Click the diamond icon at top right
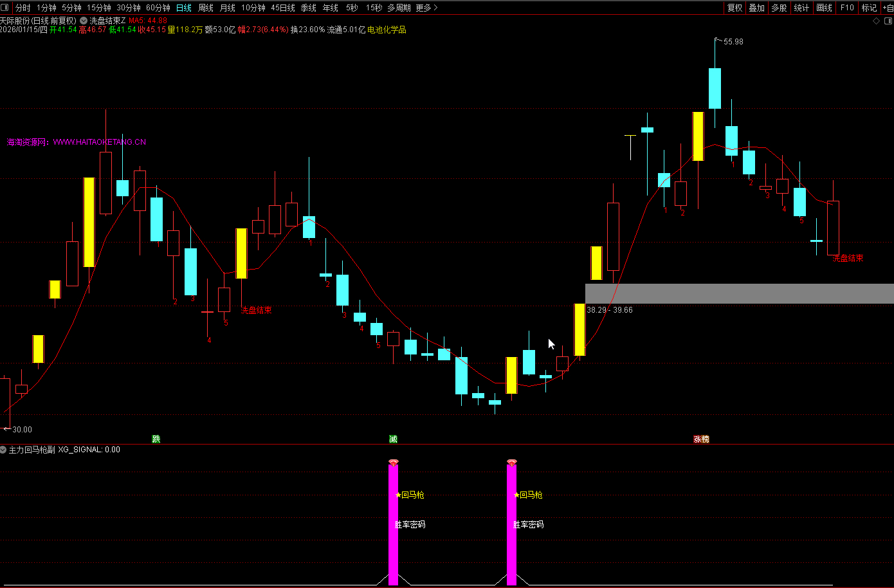The image size is (894, 588). [876, 21]
